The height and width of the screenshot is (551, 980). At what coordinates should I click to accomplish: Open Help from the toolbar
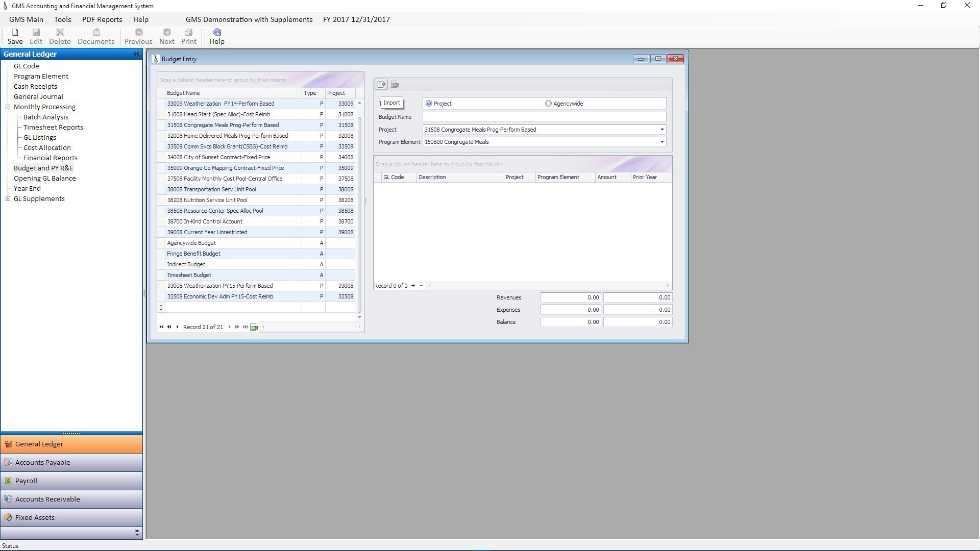(216, 36)
